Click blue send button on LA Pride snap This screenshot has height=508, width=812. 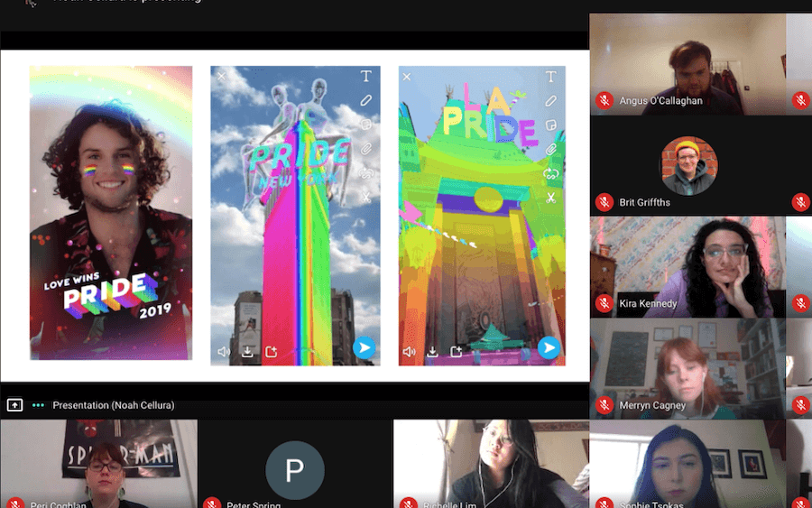[549, 348]
